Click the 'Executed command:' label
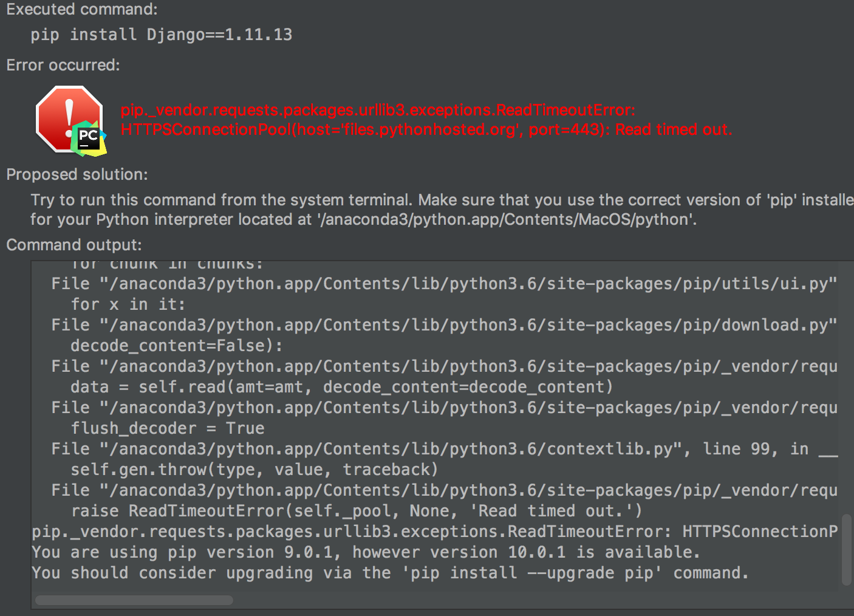 [82, 9]
